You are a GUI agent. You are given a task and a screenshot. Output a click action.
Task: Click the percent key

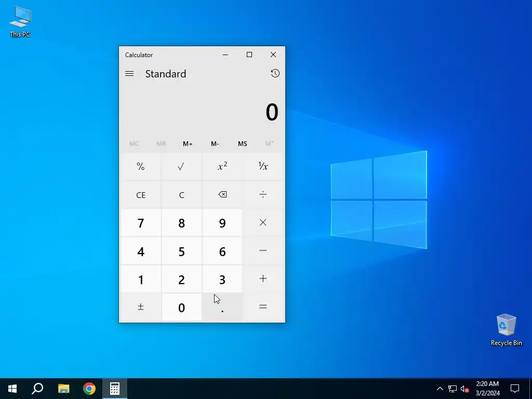click(141, 166)
